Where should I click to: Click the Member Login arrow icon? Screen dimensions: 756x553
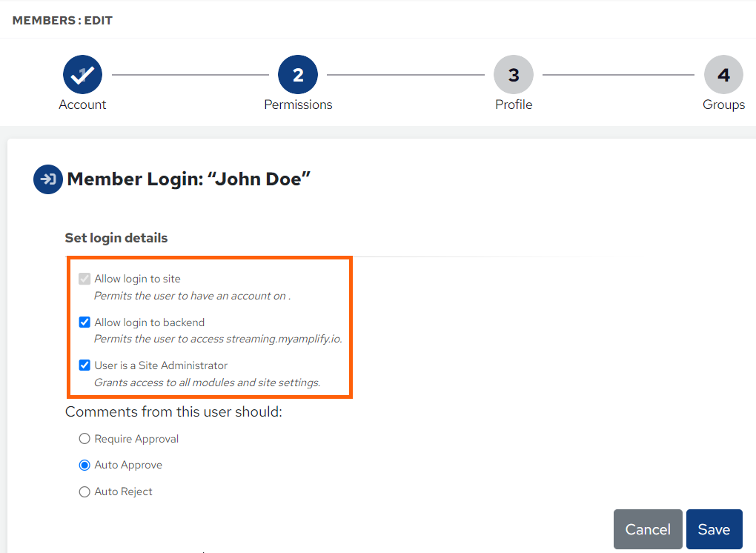(47, 179)
